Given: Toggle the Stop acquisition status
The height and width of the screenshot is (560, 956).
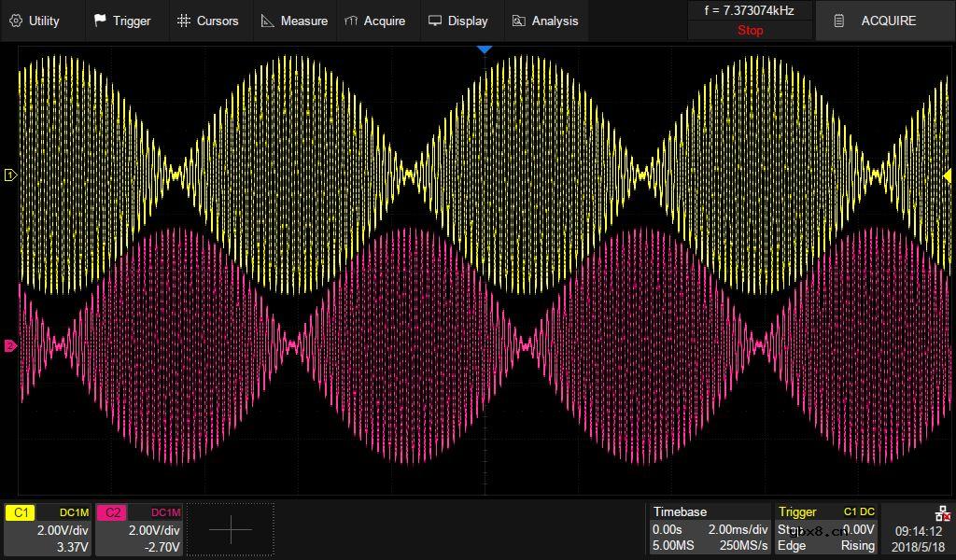Looking at the screenshot, I should (750, 31).
